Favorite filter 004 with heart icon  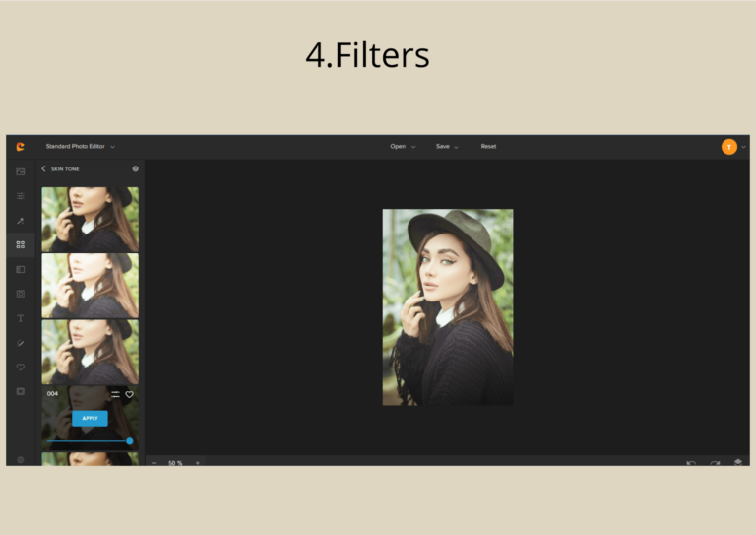pos(129,394)
